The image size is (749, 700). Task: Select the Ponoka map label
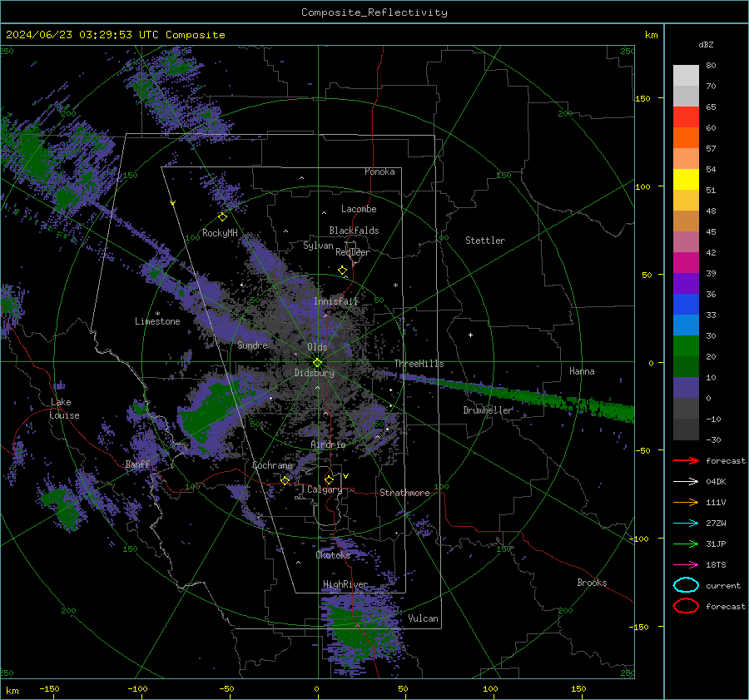point(379,171)
